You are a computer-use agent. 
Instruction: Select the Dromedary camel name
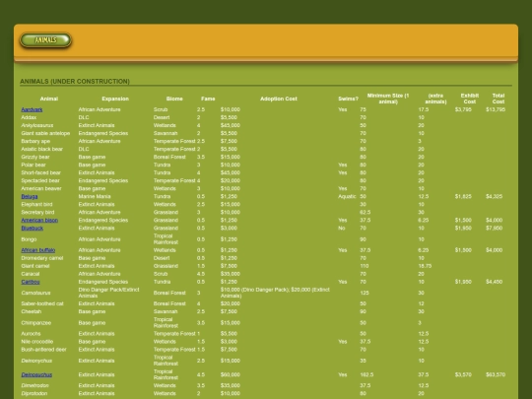click(x=42, y=258)
